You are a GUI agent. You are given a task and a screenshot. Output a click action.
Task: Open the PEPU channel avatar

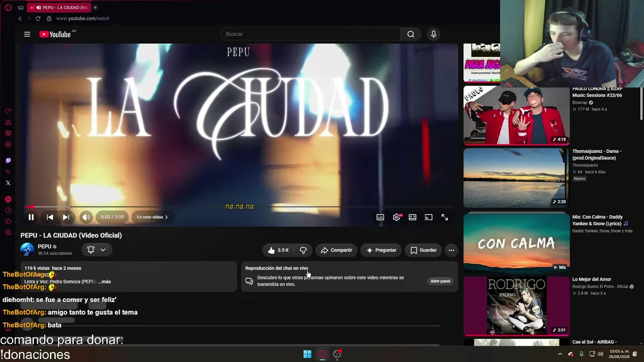pos(27,249)
